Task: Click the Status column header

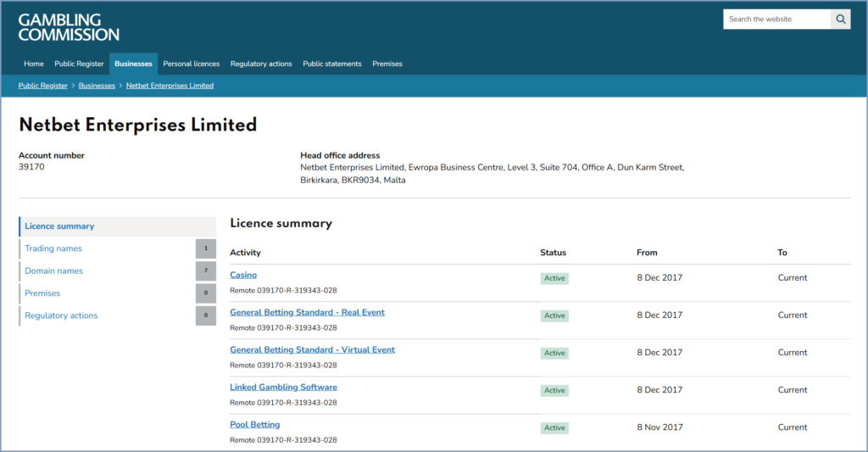Action: pos(553,253)
